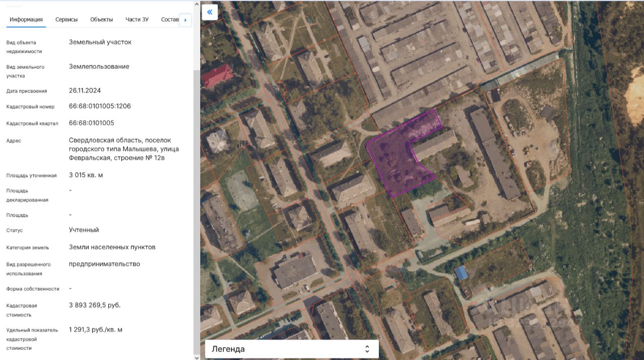Collapse the info panel with double-chevron button
This screenshot has height=360, width=644.
point(210,12)
